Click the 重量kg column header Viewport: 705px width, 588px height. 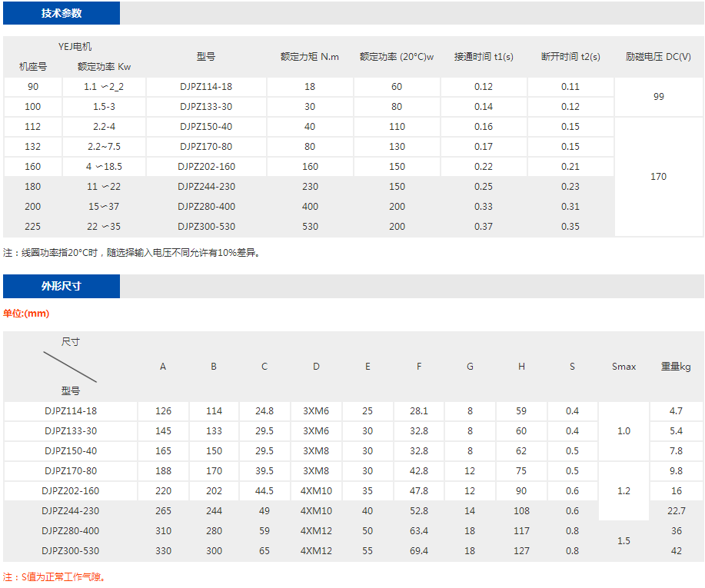[676, 367]
